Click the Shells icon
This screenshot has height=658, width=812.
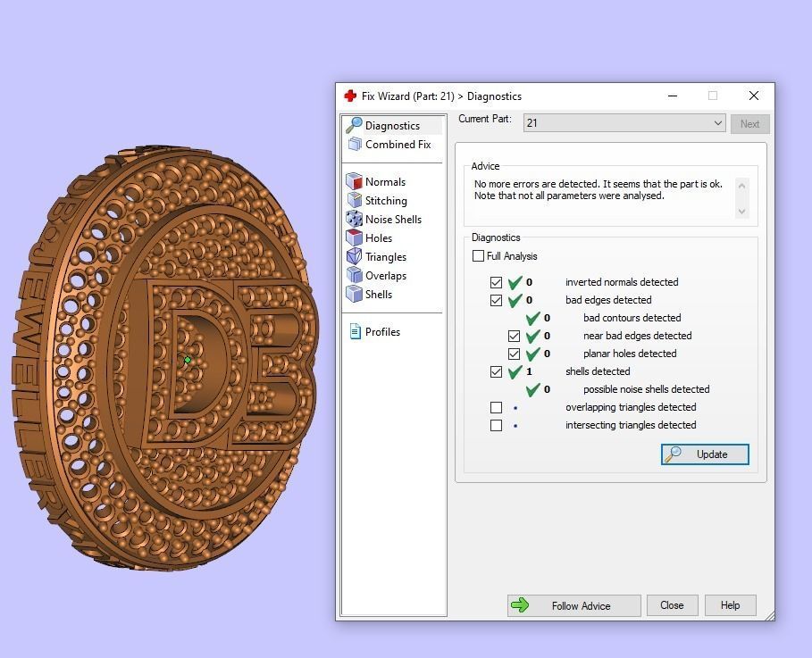pos(355,294)
